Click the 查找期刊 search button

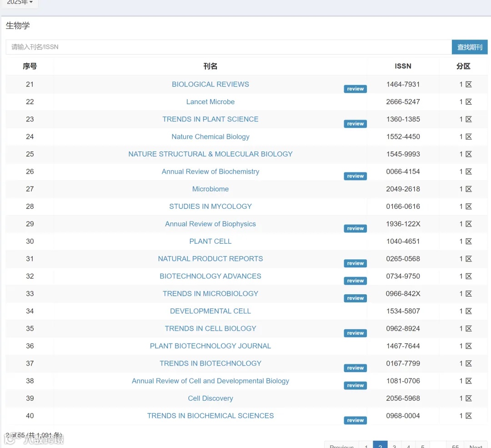470,47
